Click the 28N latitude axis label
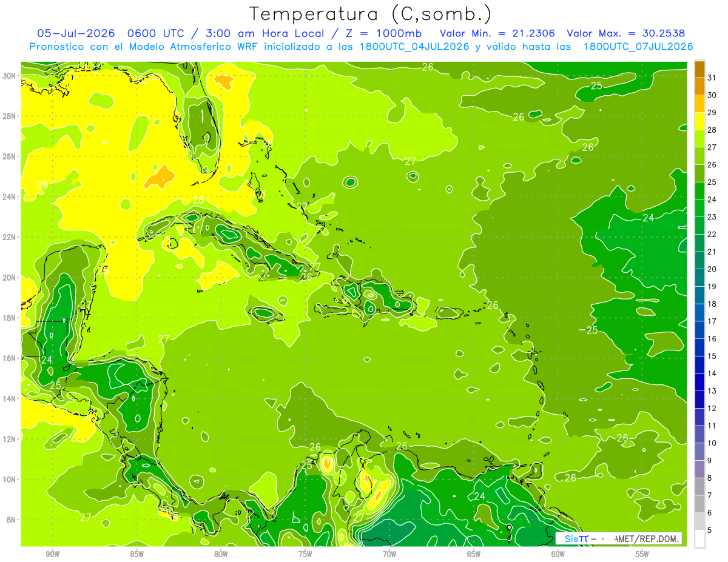This screenshot has height=562, width=728. pyautogui.click(x=10, y=116)
